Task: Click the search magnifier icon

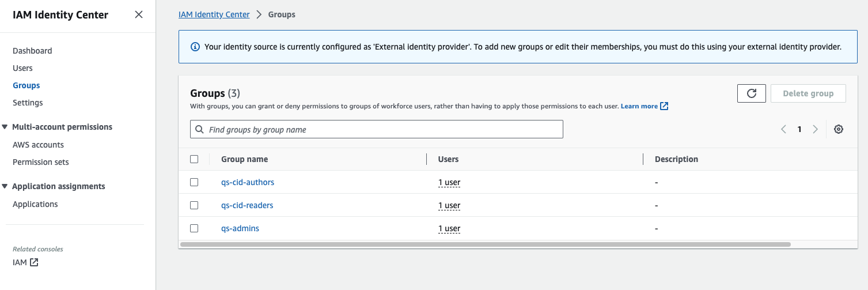Action: (x=200, y=129)
